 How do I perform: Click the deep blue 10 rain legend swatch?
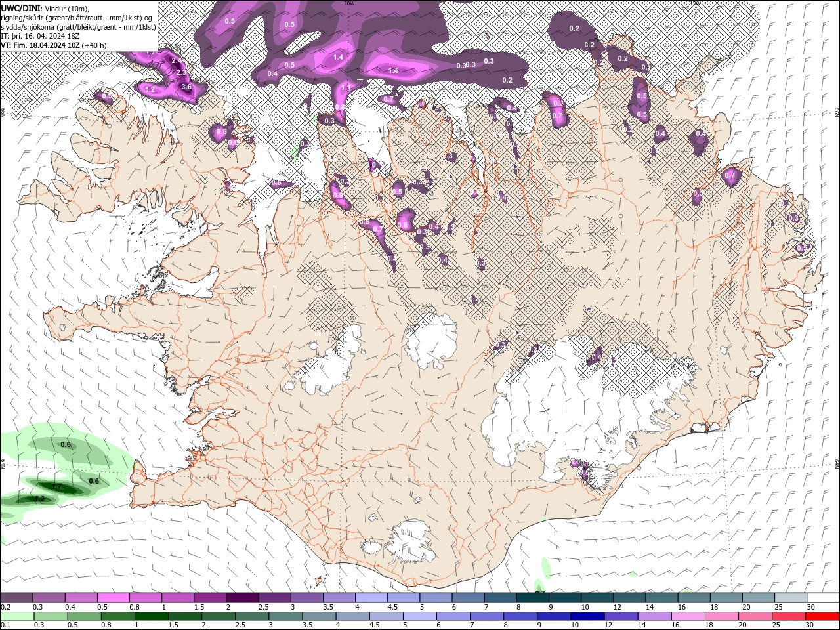coord(587,616)
